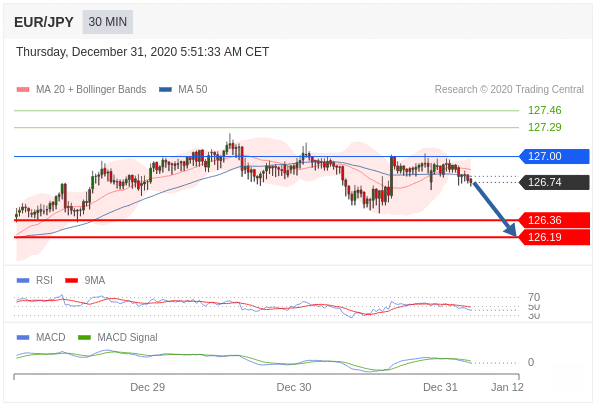Screen dimensions: 596x406
Task: Click the 126.19 red target label
Action: [x=554, y=237]
